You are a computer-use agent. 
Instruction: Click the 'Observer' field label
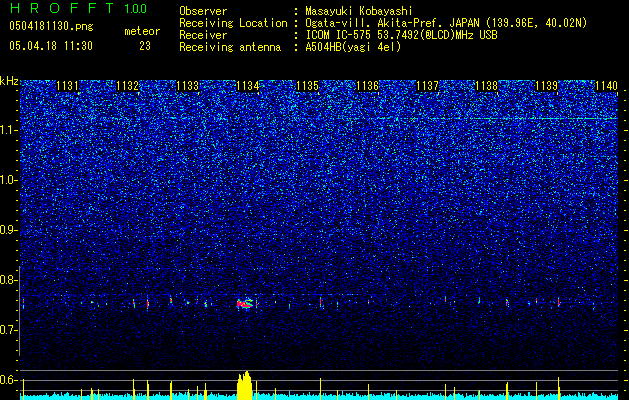pos(203,11)
